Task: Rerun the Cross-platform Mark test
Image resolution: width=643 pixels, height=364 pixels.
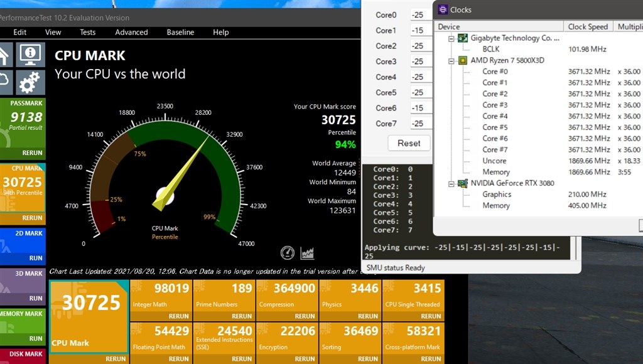Action: [431, 359]
